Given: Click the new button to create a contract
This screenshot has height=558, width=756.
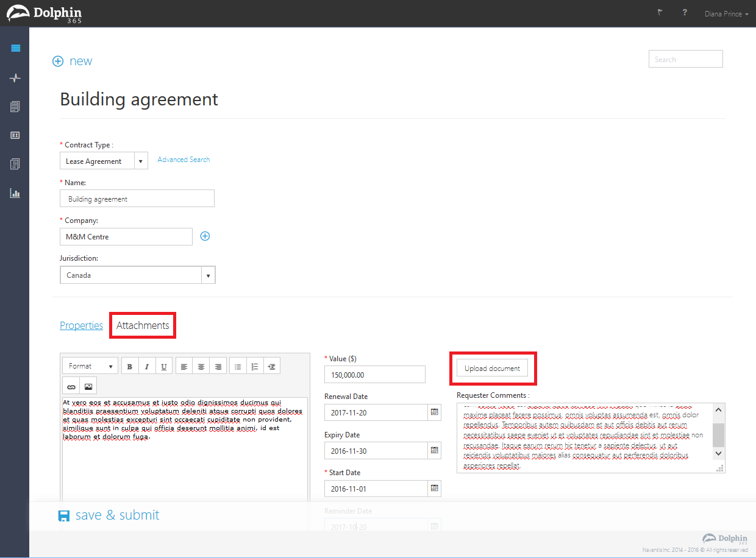Looking at the screenshot, I should click(x=72, y=61).
